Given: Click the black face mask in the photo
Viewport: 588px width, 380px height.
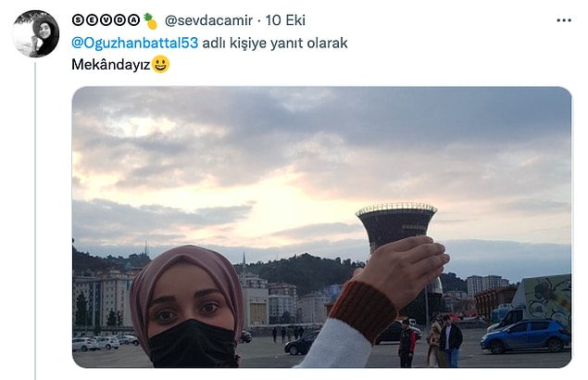Looking at the screenshot, I should [194, 343].
